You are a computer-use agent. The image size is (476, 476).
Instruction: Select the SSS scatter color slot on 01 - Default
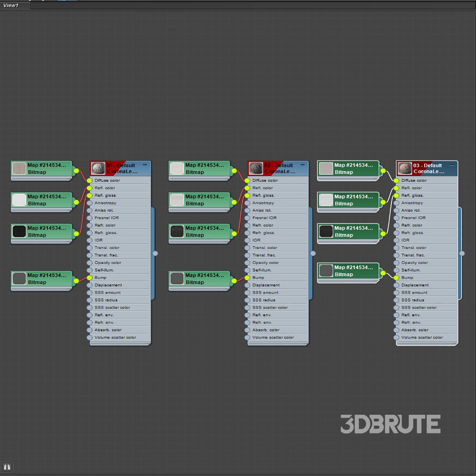click(112, 307)
